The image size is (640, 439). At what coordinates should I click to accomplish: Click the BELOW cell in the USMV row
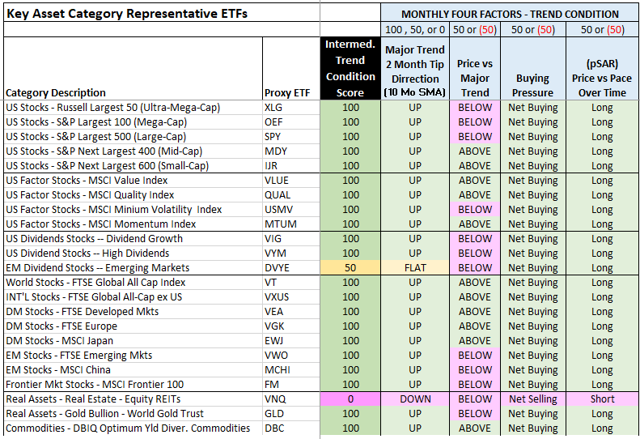475,210
